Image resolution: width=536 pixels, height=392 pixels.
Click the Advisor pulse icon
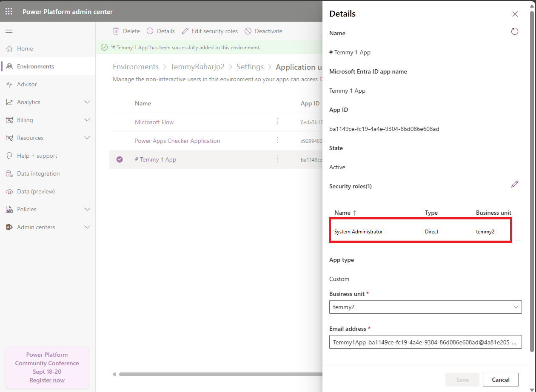(x=9, y=84)
